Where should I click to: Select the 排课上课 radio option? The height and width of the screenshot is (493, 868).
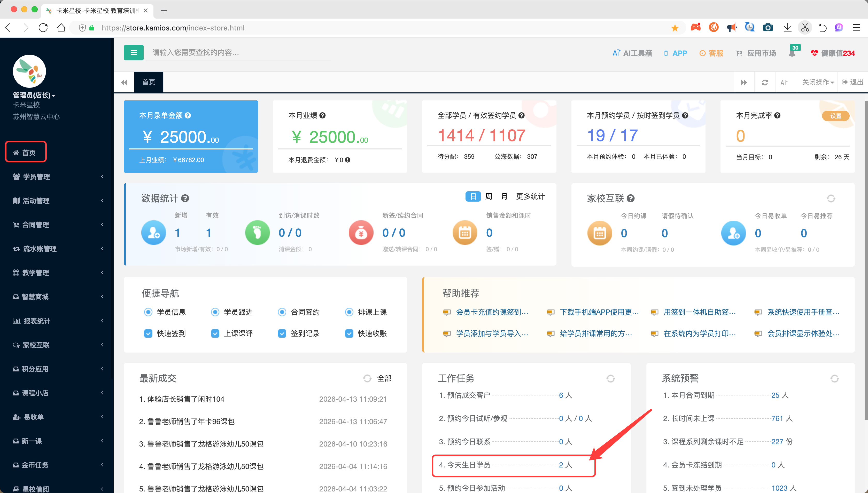(349, 312)
